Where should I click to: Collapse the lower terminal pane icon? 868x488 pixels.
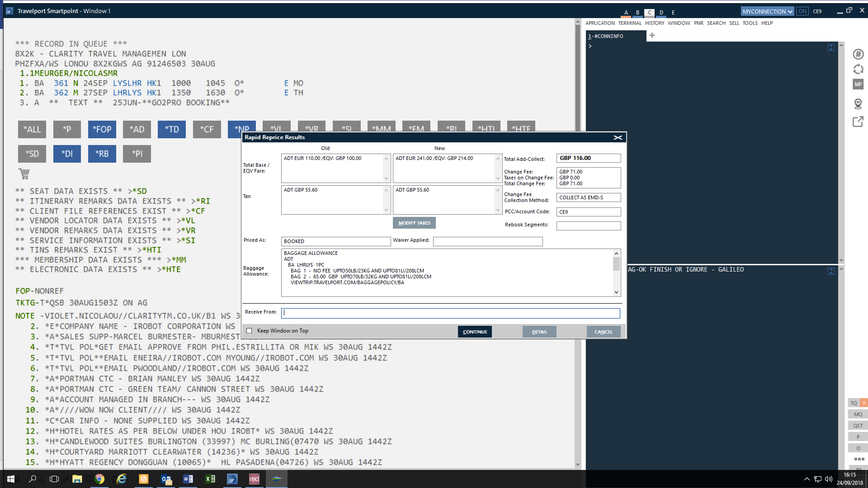[x=831, y=271]
